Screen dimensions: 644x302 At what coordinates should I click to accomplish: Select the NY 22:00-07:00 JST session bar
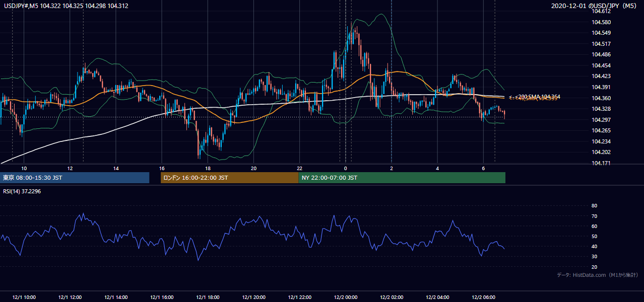(x=402, y=178)
